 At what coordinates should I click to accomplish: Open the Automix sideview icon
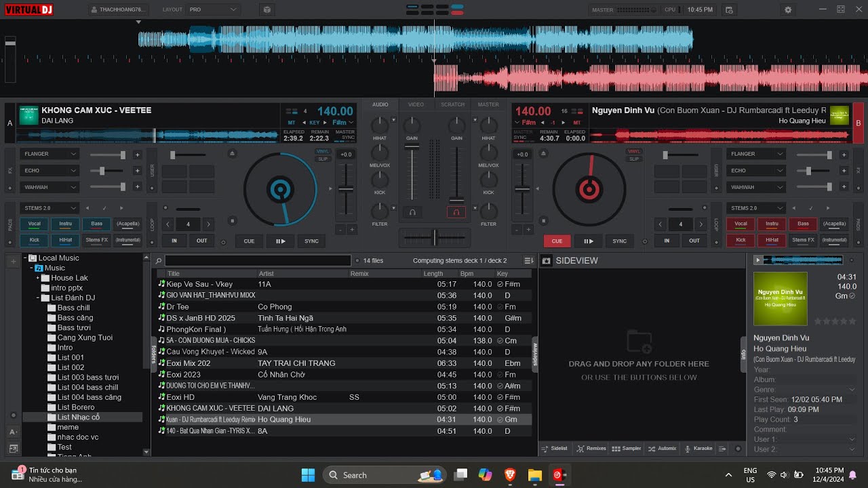click(x=662, y=449)
